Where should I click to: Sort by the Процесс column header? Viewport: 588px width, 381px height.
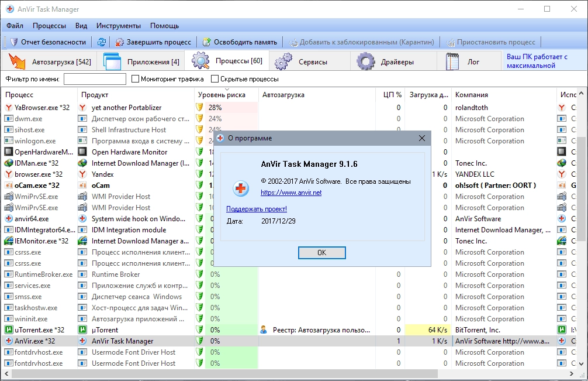[39, 95]
